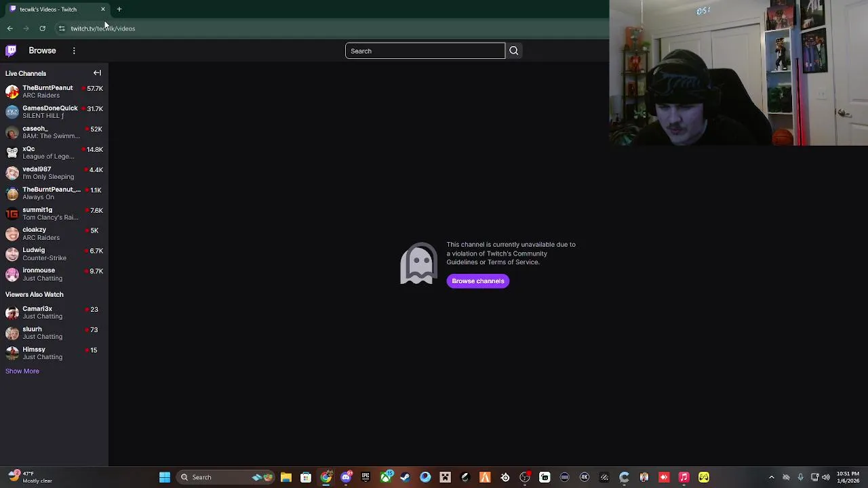Open the 4K app taskbar icon
The image size is (868, 488).
tap(585, 477)
